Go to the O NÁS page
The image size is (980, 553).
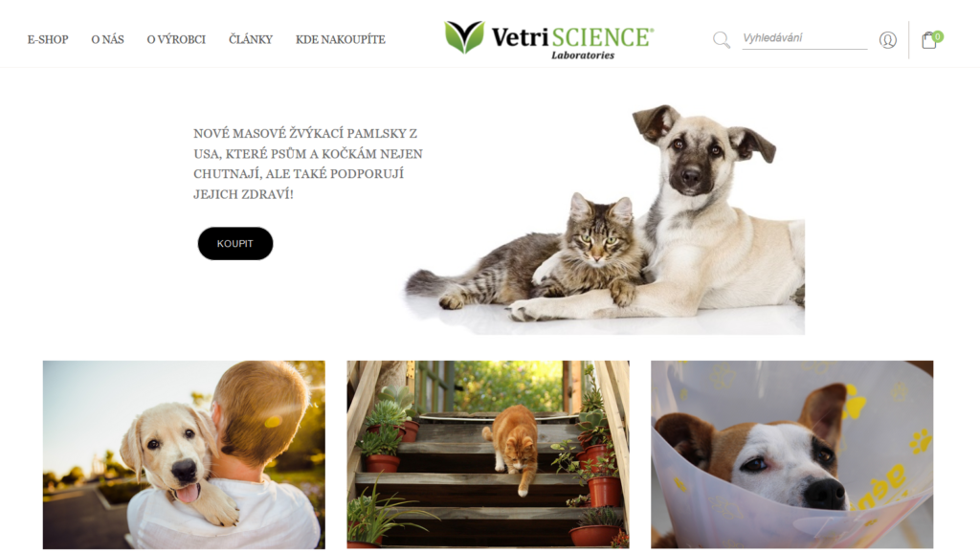[107, 39]
